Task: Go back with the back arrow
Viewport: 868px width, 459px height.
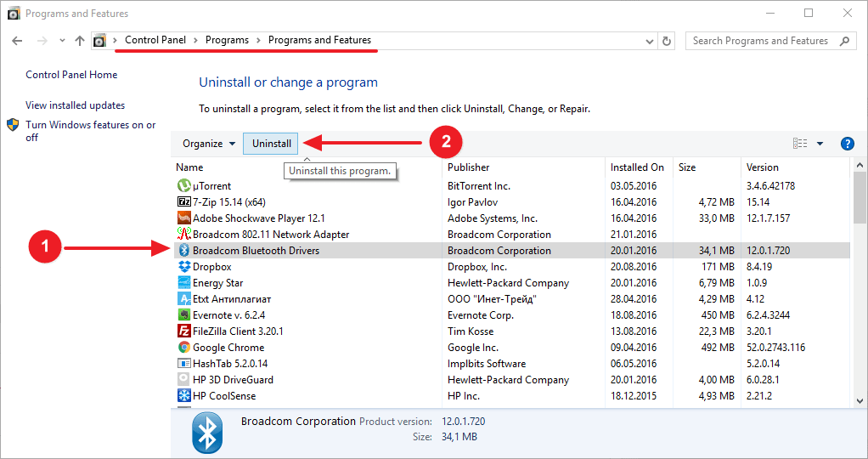Action: coord(17,41)
